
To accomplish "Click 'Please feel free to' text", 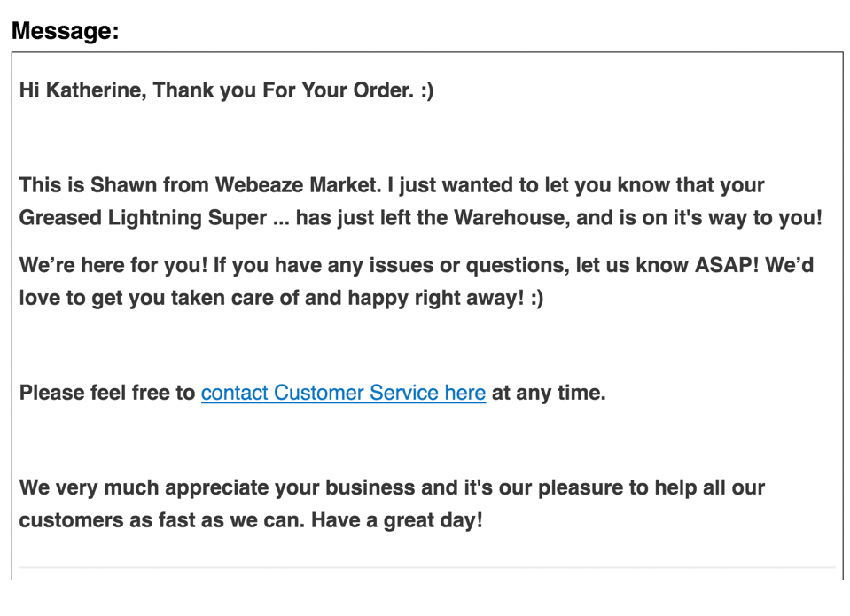I will point(107,393).
